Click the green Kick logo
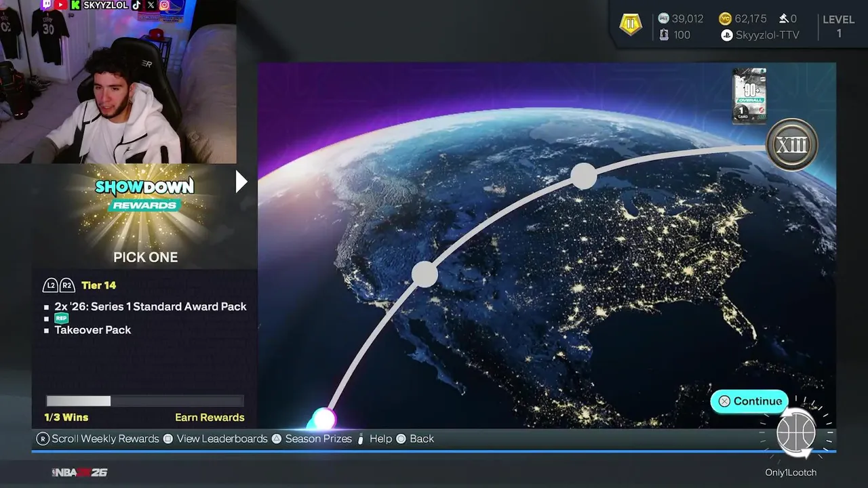This screenshot has width=868, height=488. 75,5
